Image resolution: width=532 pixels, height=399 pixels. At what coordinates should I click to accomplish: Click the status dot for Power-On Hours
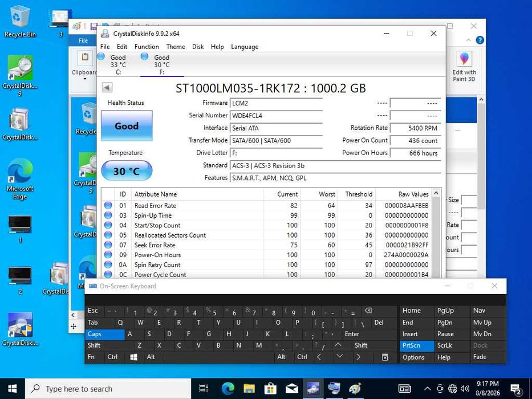point(108,254)
